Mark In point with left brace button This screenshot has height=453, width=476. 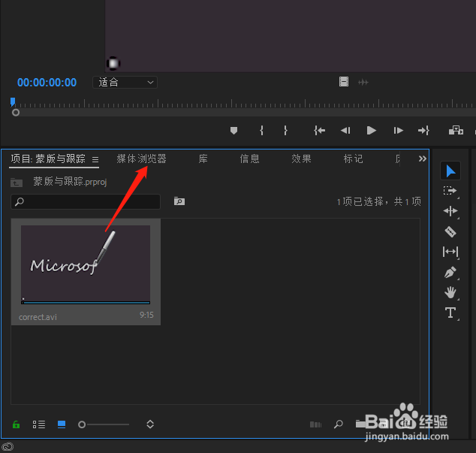tap(261, 131)
